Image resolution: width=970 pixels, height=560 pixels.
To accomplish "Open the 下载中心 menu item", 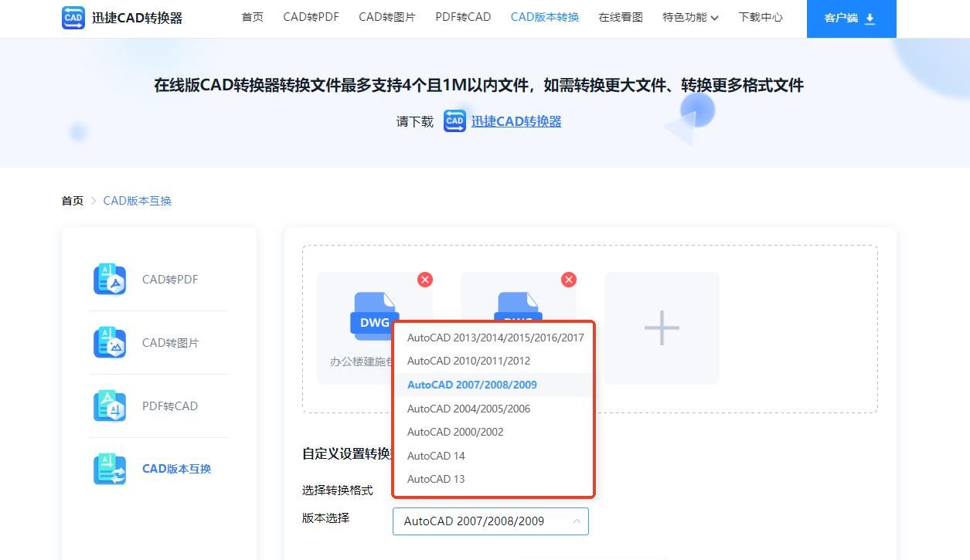I will 761,16.
